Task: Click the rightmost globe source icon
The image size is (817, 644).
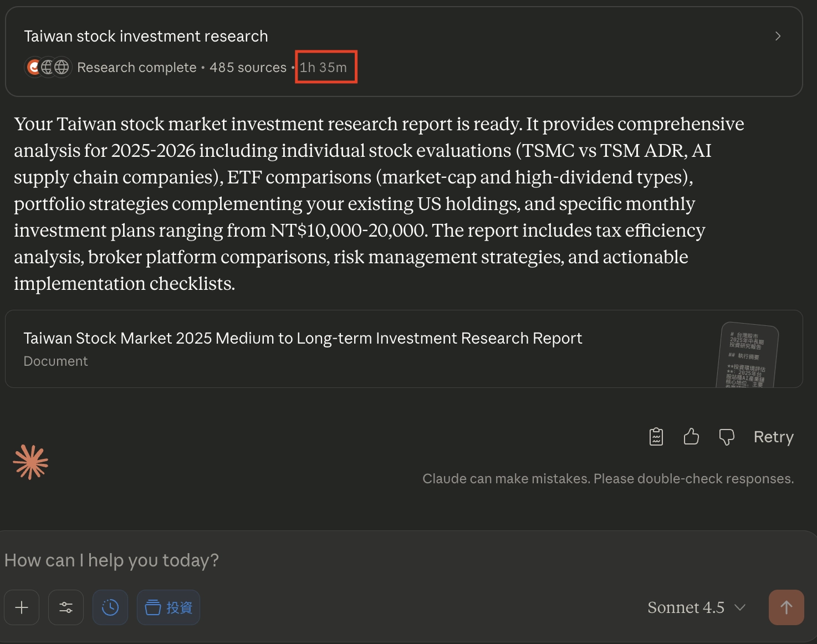Action: (x=62, y=67)
